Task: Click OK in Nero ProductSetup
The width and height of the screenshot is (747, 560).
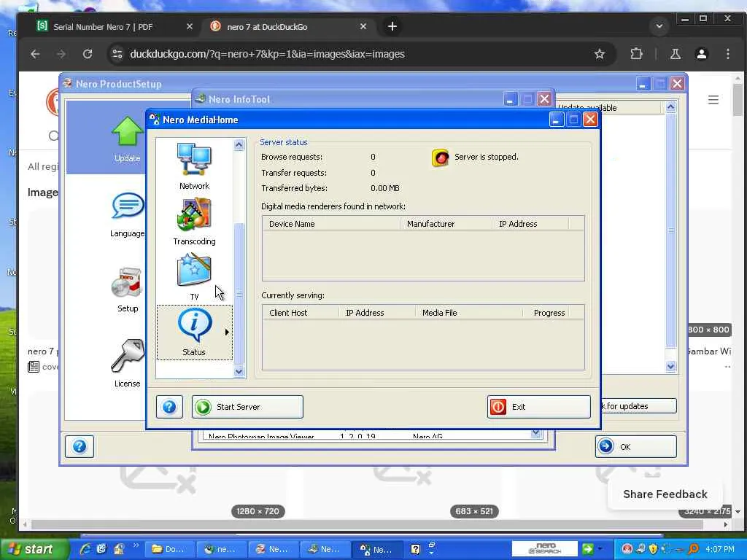Action: coord(635,447)
